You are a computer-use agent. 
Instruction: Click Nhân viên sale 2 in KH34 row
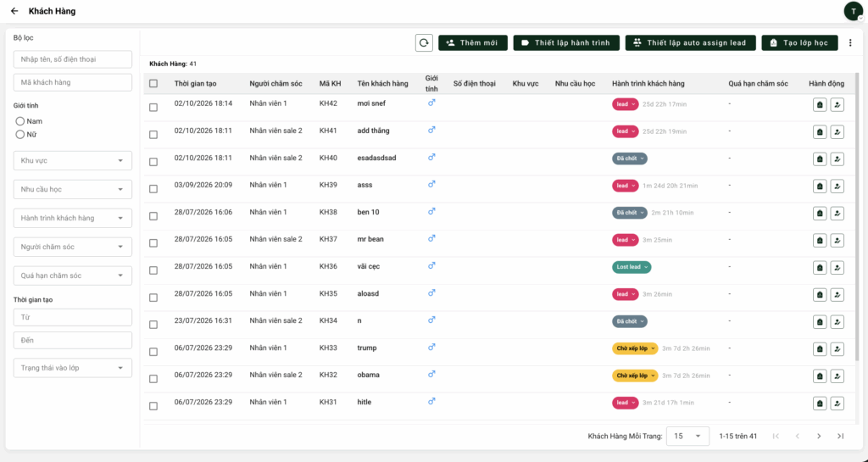(x=275, y=321)
